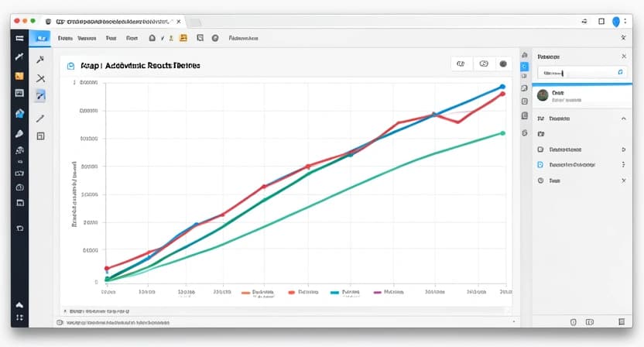This screenshot has height=347, width=644.
Task: Close the right side panel
Action: pyautogui.click(x=624, y=57)
